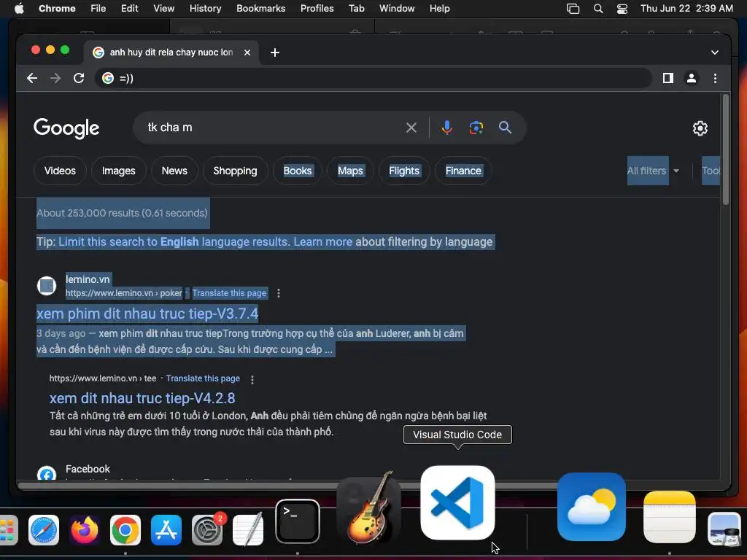Click Translate this page for poker result

[x=229, y=293]
